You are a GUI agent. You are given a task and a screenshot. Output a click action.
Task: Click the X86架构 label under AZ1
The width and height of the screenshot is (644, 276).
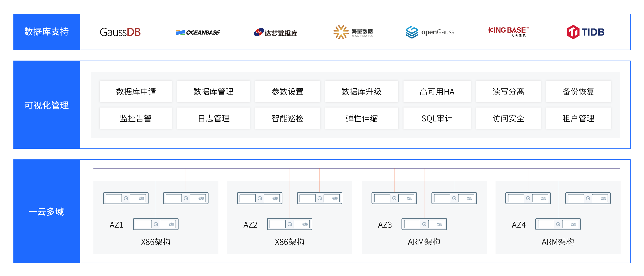click(x=155, y=242)
